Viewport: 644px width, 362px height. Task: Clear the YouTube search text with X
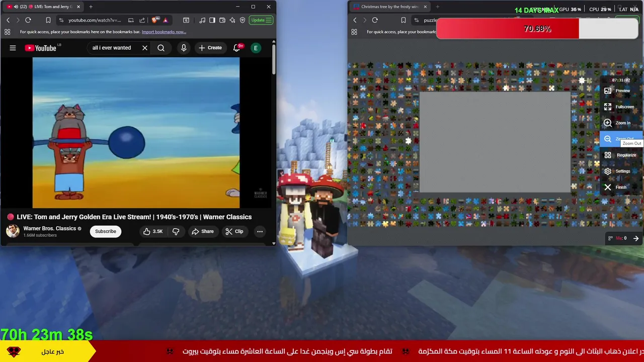coord(145,48)
